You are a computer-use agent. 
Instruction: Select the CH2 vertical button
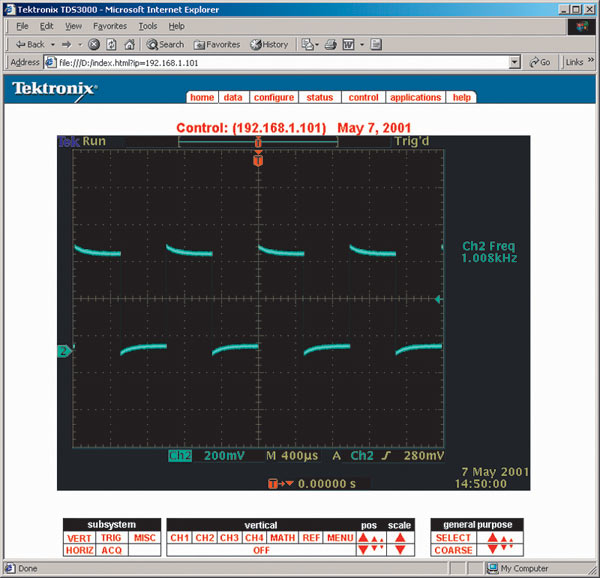click(205, 538)
